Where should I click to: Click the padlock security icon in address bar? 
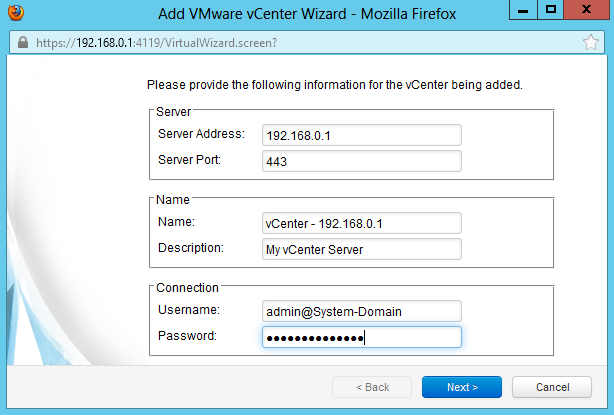tap(23, 42)
